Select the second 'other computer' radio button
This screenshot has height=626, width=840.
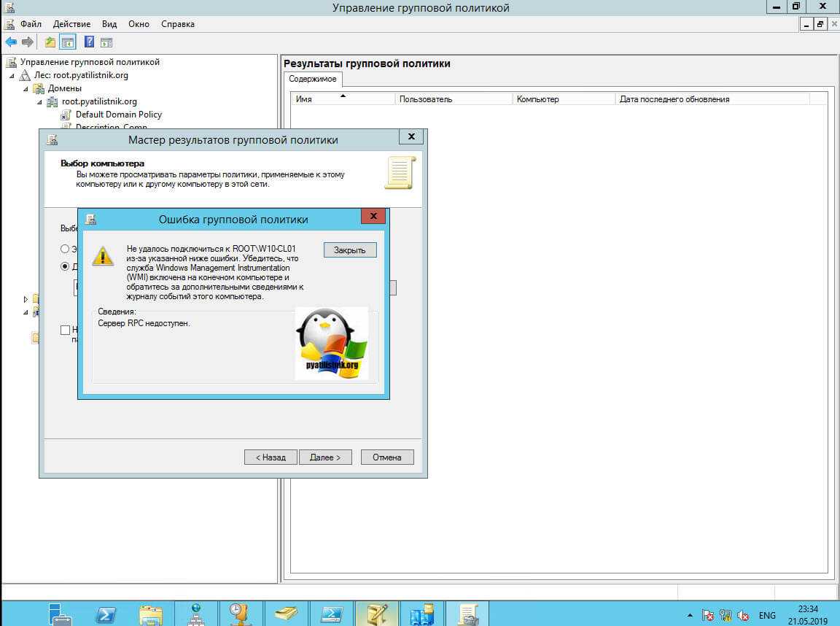[x=66, y=266]
